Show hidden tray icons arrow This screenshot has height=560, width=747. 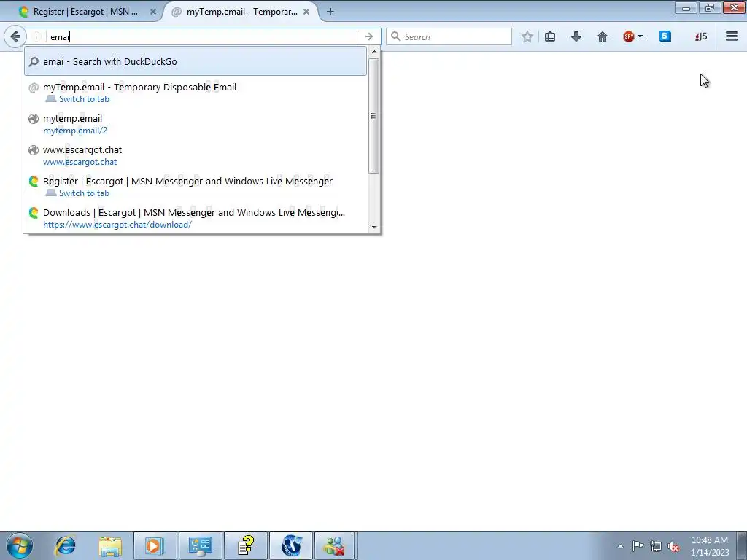pyautogui.click(x=620, y=547)
